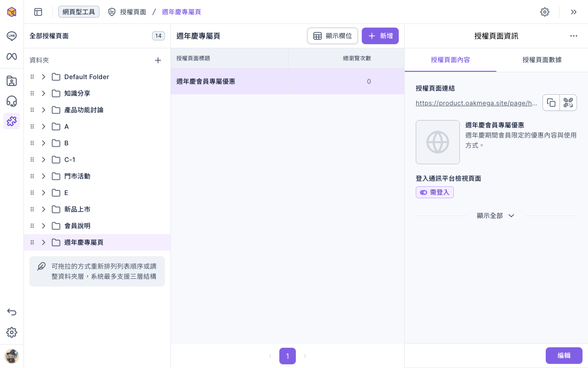Toggle the 需登入 login requirement switch

[435, 192]
